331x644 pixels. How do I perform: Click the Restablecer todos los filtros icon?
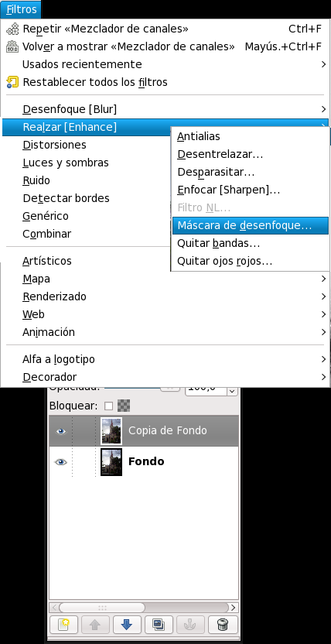[x=12, y=82]
